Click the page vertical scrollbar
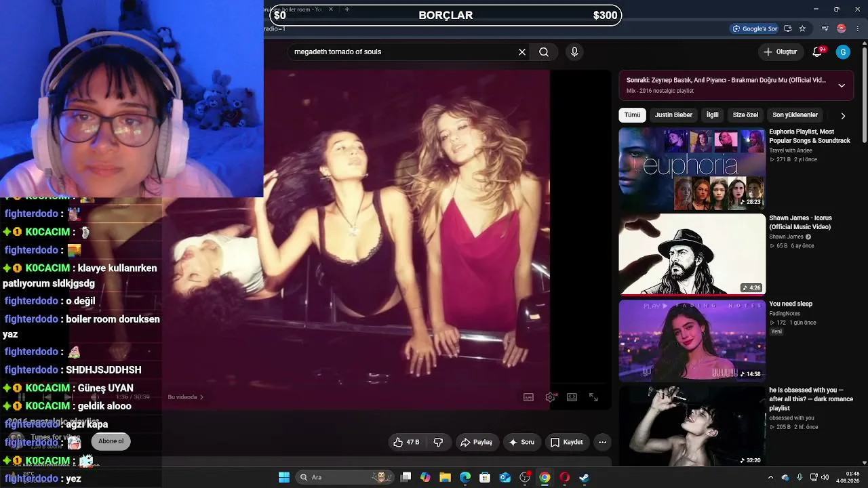The width and height of the screenshot is (868, 488). [864, 95]
